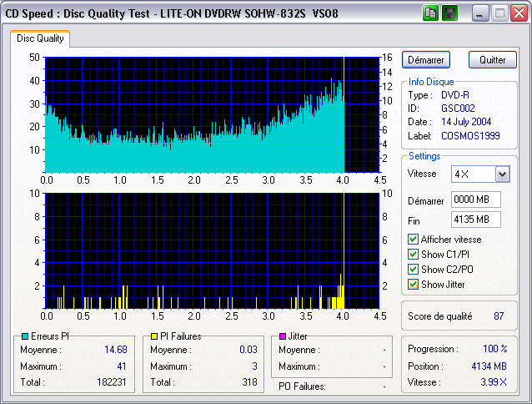532x404 pixels.
Task: Open the Vitesse speed dropdown arrow
Action: tap(501, 174)
